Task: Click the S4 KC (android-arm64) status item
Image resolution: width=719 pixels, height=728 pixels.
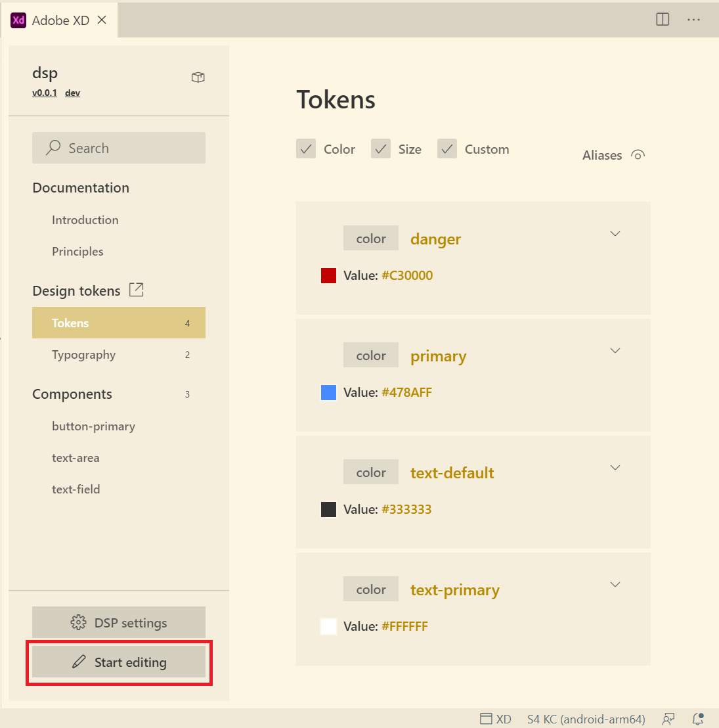Action: click(586, 719)
